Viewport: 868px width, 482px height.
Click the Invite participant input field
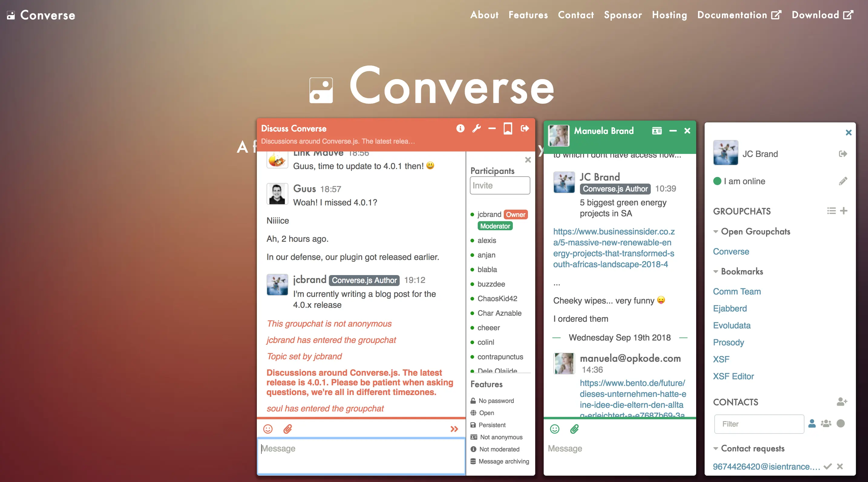click(500, 185)
